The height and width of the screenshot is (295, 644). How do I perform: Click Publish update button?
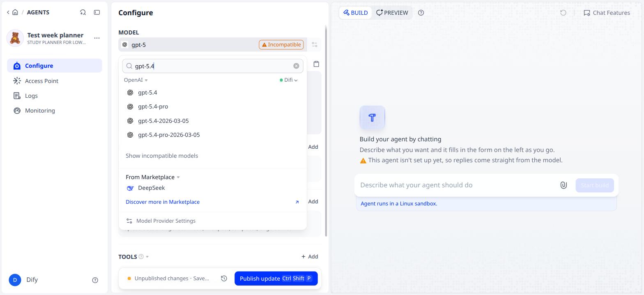coord(276,278)
